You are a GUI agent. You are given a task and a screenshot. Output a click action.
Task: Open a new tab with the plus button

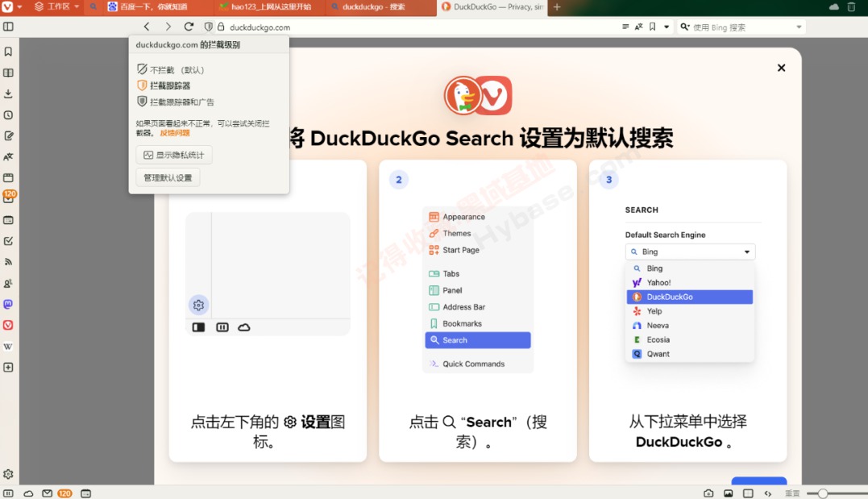coord(557,6)
